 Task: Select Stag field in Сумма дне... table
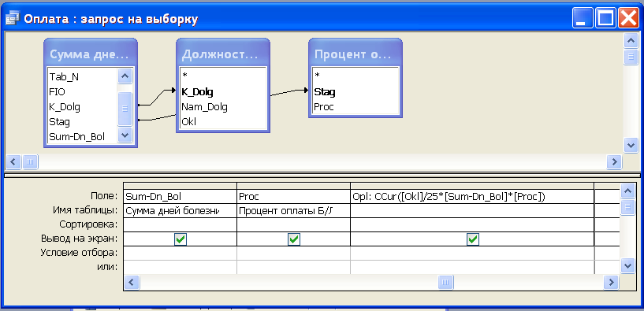tap(60, 122)
